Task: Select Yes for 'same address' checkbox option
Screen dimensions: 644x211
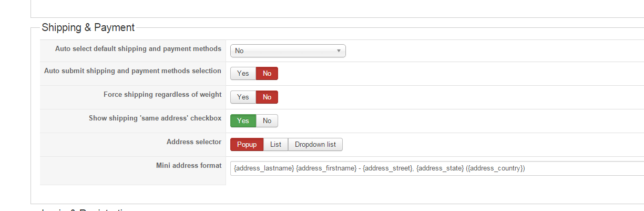Action: pos(243,121)
